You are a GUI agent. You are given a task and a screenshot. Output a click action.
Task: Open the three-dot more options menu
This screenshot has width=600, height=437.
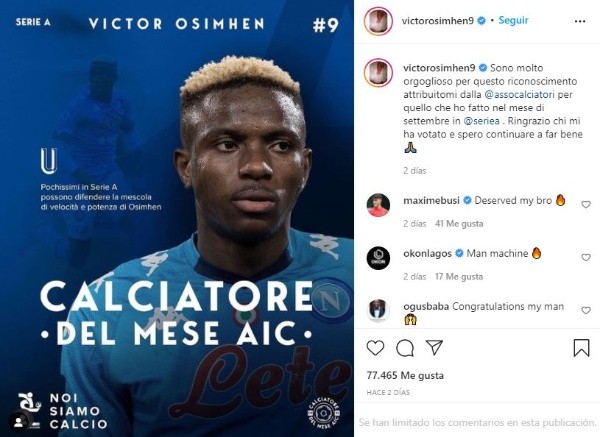580,21
